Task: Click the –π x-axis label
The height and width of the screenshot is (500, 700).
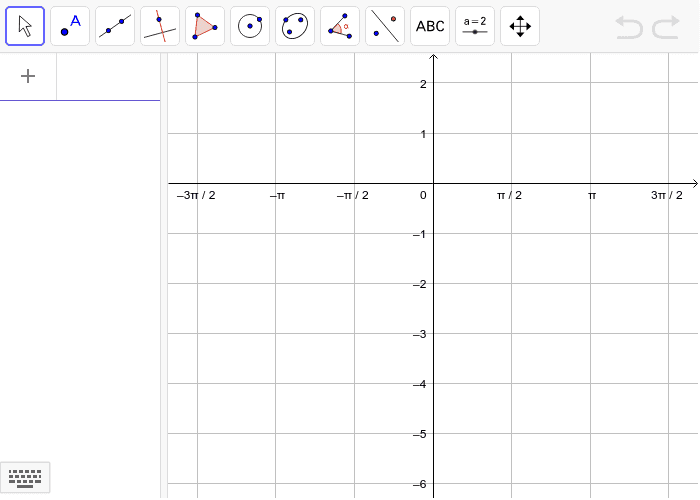Action: tap(277, 195)
